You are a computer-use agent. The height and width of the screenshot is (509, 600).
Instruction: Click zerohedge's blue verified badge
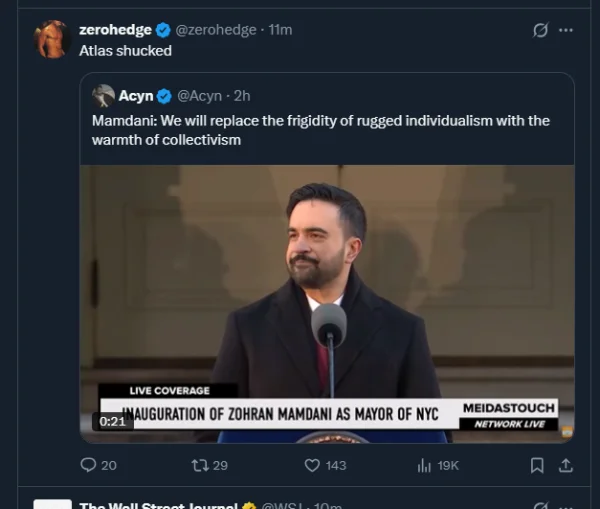tap(164, 30)
